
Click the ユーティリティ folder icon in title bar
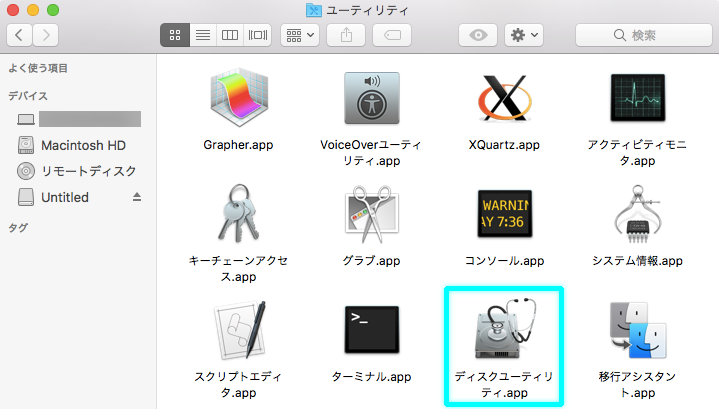click(314, 10)
